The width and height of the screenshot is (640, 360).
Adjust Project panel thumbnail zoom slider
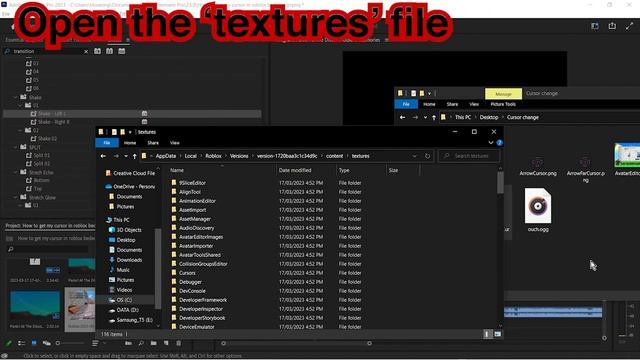[58, 343]
